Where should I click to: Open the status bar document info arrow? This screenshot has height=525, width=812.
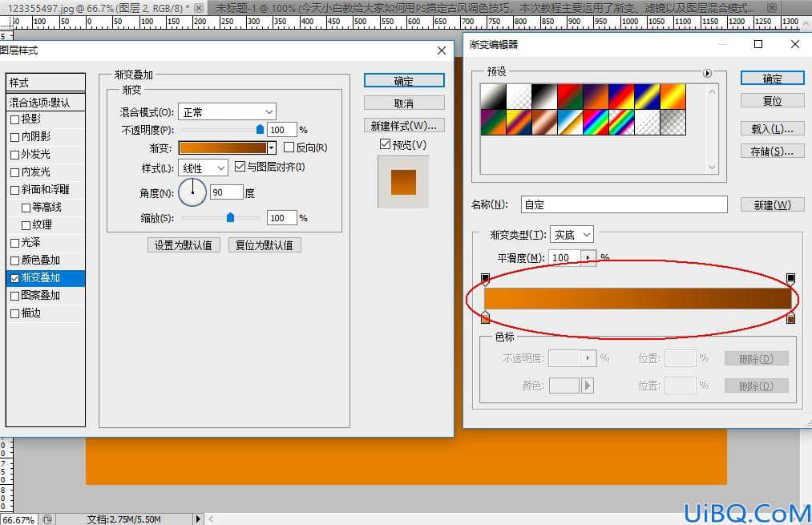198,519
